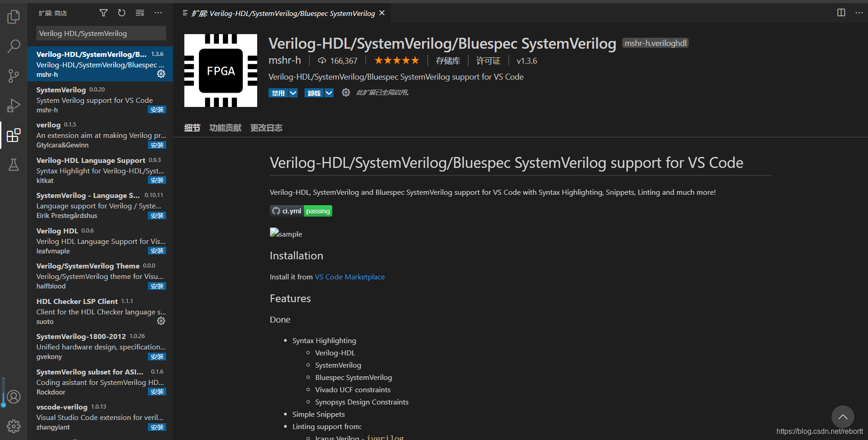Install the verilog 0.1.5 extension
868x440 pixels.
pyautogui.click(x=157, y=145)
